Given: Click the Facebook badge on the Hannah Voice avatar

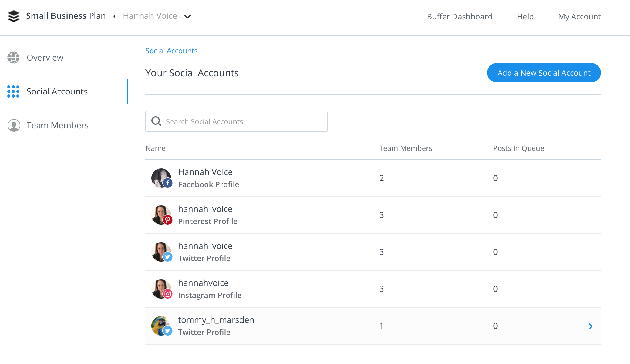Looking at the screenshot, I should 167,183.
